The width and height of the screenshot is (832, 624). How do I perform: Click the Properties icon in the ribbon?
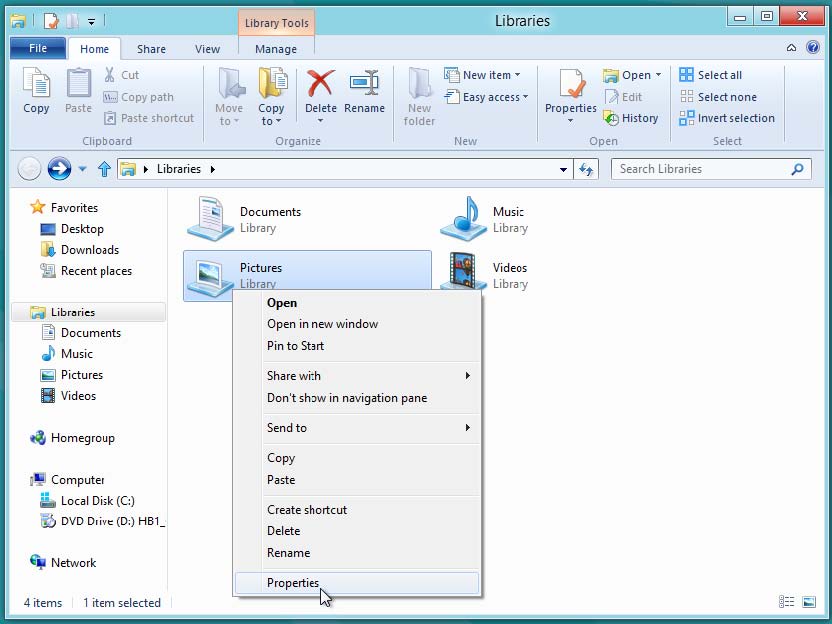click(x=571, y=88)
